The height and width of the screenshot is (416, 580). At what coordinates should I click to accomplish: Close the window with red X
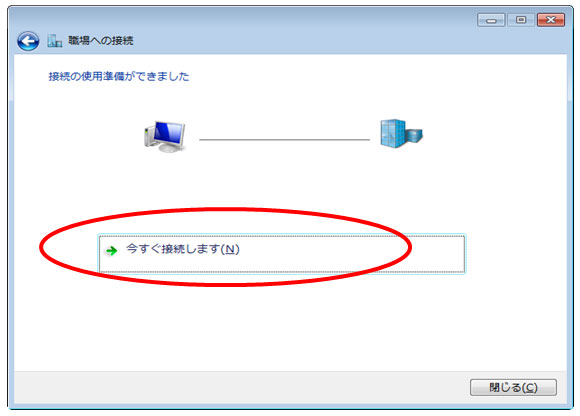(x=551, y=20)
